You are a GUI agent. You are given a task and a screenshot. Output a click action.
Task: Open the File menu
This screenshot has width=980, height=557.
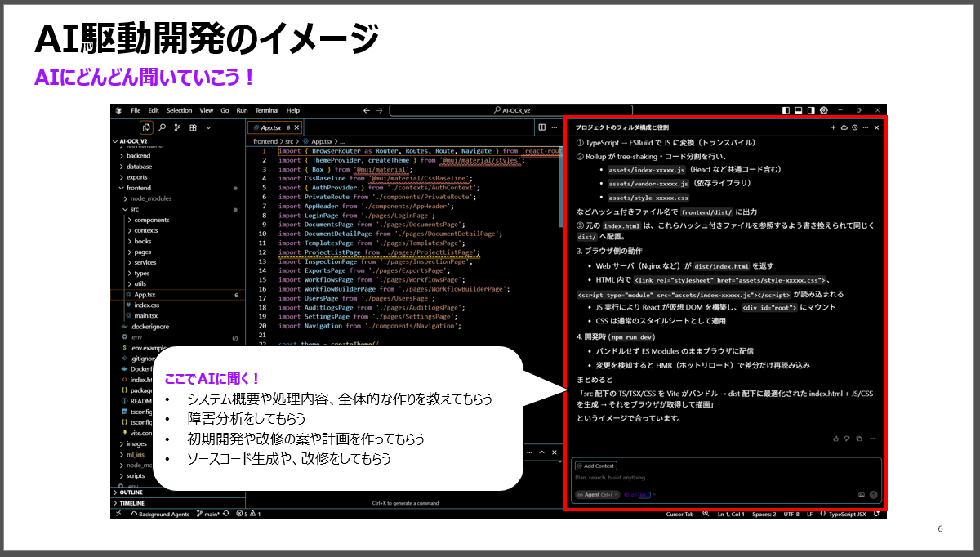[x=136, y=110]
